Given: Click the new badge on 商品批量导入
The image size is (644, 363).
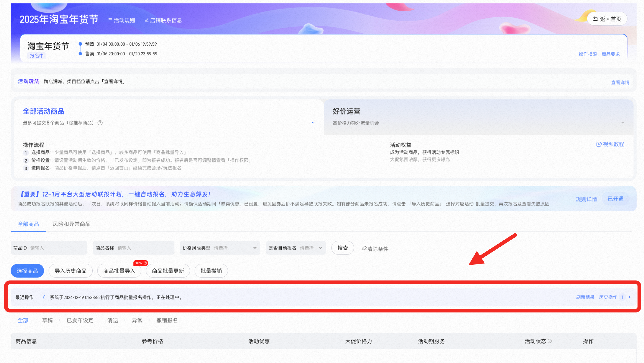Looking at the screenshot, I should click(x=141, y=263).
